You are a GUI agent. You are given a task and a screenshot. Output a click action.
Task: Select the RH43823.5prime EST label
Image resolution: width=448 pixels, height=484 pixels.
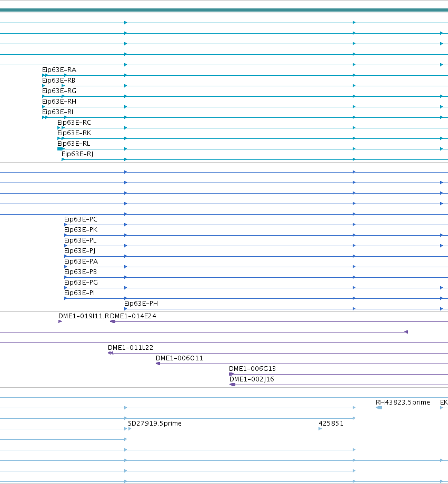point(403,402)
